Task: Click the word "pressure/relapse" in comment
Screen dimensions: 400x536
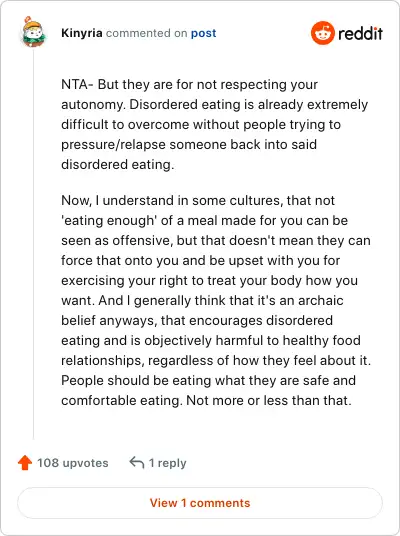Action: 114,145
